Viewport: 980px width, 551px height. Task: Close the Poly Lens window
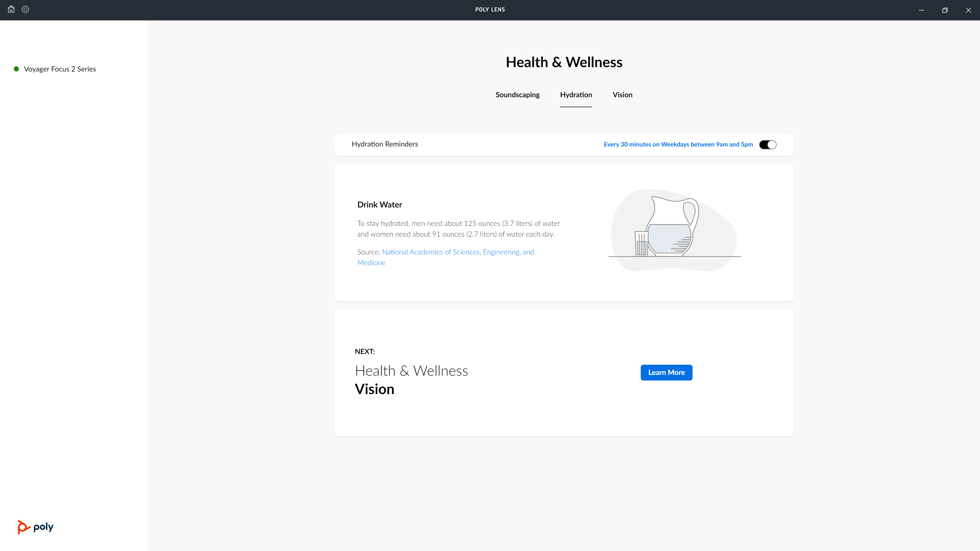(x=968, y=10)
